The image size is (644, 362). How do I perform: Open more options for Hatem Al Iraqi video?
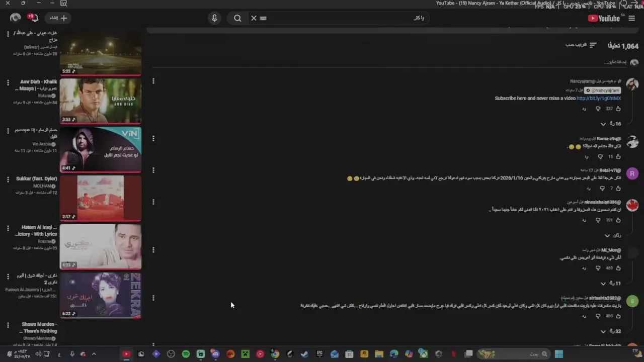coord(8,227)
